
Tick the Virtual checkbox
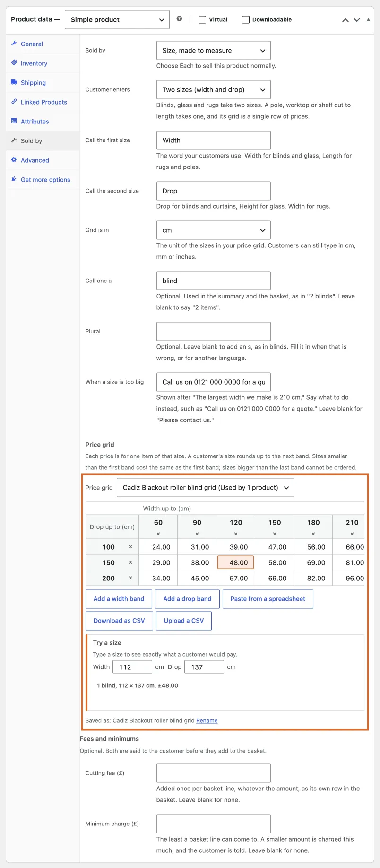click(202, 19)
